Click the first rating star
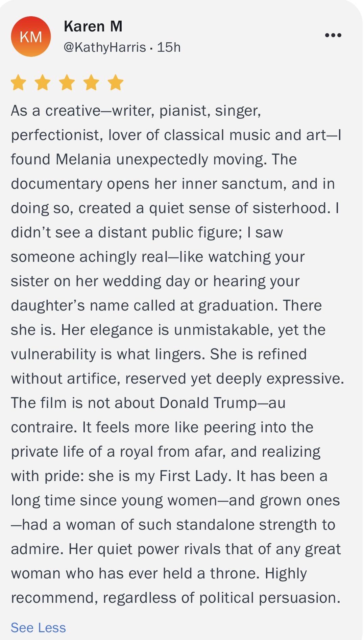 point(19,83)
